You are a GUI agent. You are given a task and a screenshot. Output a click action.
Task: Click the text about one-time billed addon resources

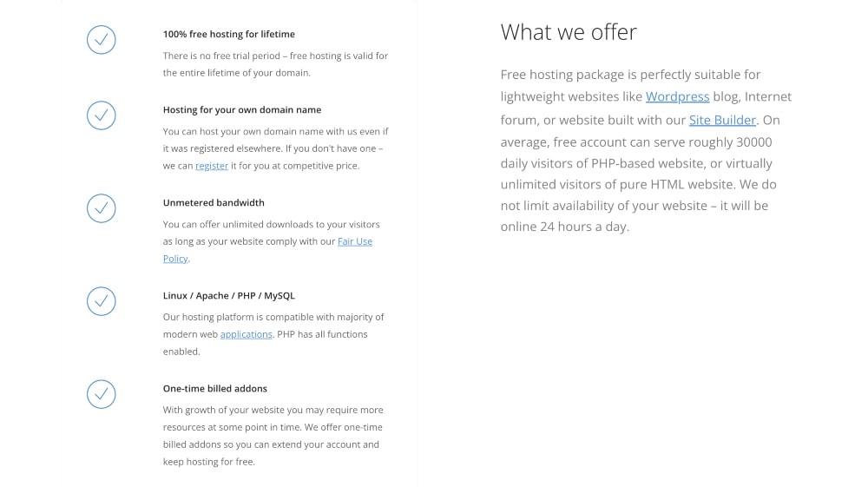pos(273,436)
